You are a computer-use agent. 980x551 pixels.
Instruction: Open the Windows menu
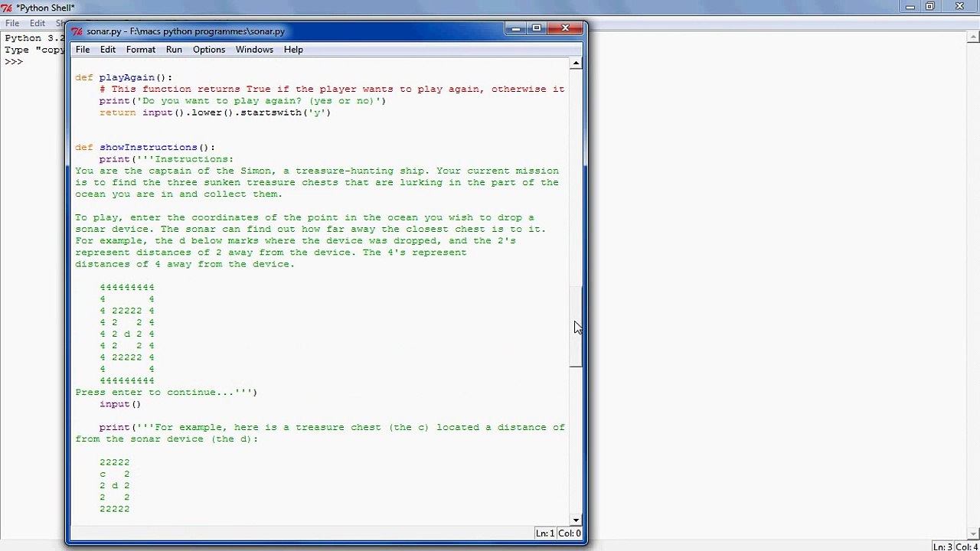(254, 50)
